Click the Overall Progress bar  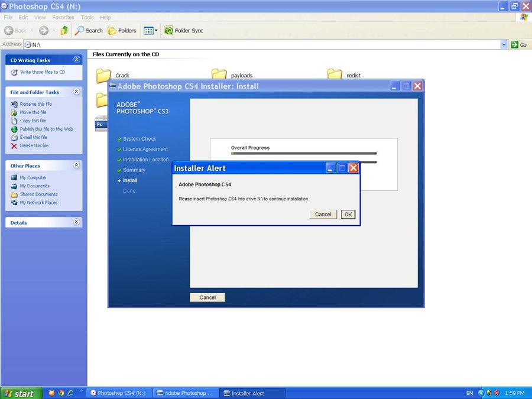pyautogui.click(x=304, y=153)
